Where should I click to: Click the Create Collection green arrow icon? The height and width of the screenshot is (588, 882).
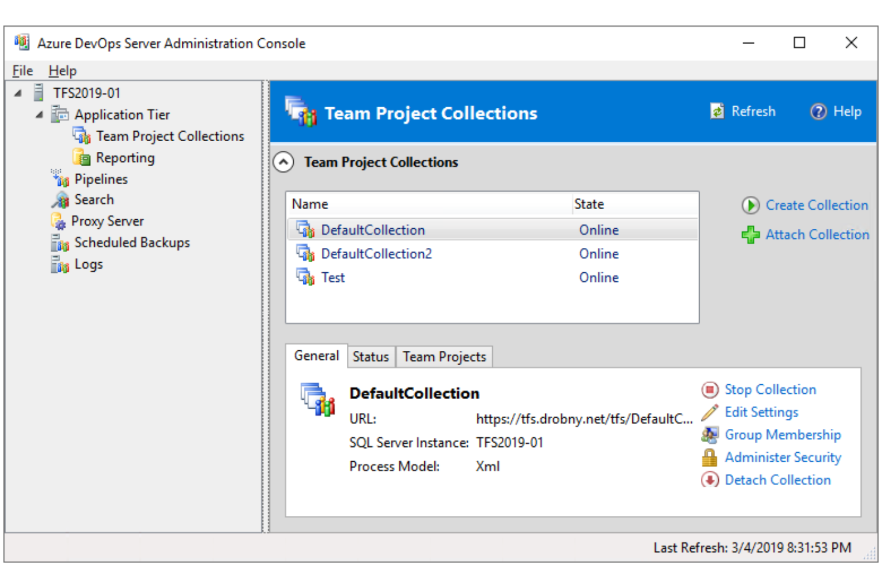click(x=750, y=206)
